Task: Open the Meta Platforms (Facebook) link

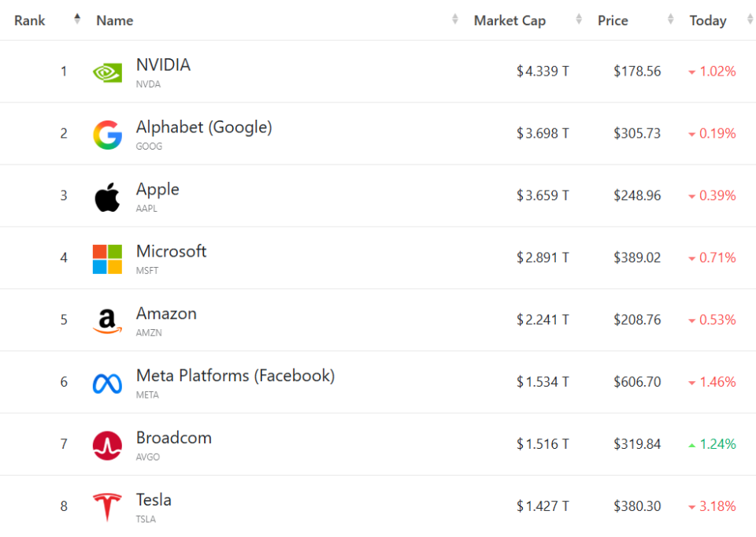Action: [235, 376]
